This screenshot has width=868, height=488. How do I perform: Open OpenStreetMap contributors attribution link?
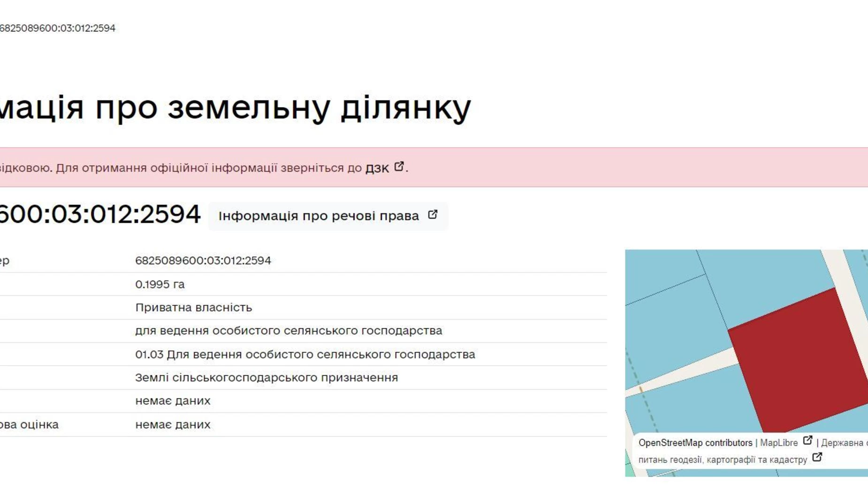click(x=695, y=443)
